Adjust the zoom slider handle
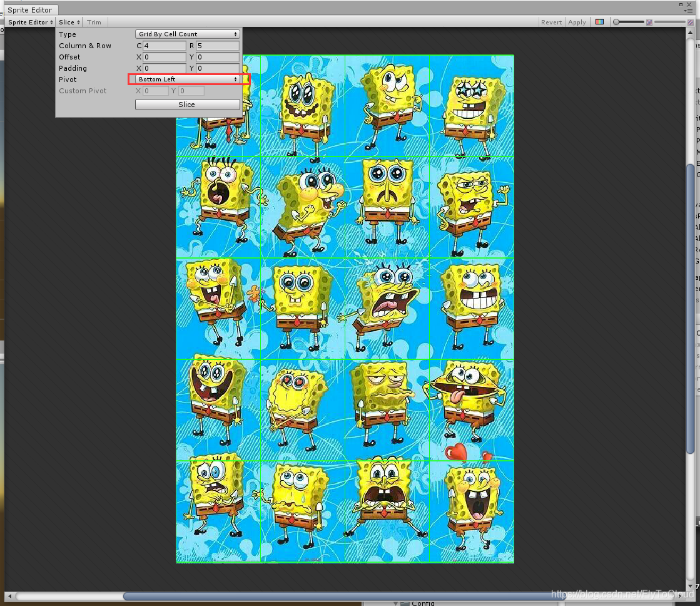The image size is (700, 606). (x=616, y=22)
